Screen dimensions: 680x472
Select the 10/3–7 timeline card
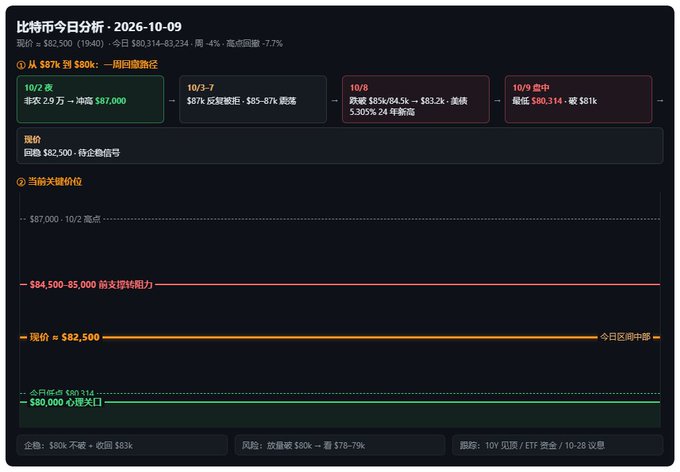[x=253, y=99]
